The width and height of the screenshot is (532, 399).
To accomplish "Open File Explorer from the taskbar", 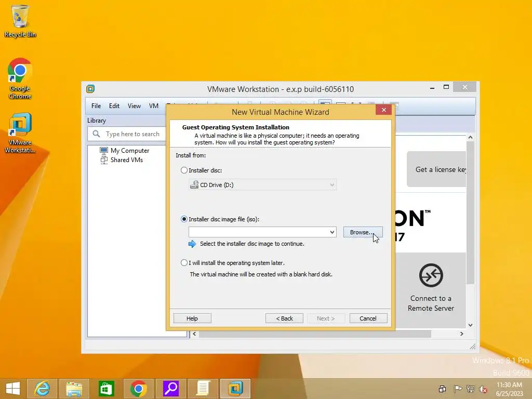I will [x=74, y=389].
